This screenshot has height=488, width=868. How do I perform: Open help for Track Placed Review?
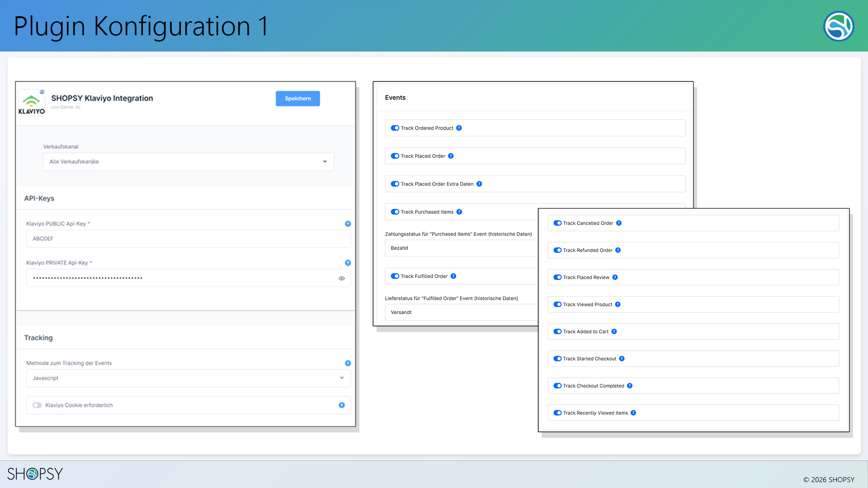tap(615, 277)
